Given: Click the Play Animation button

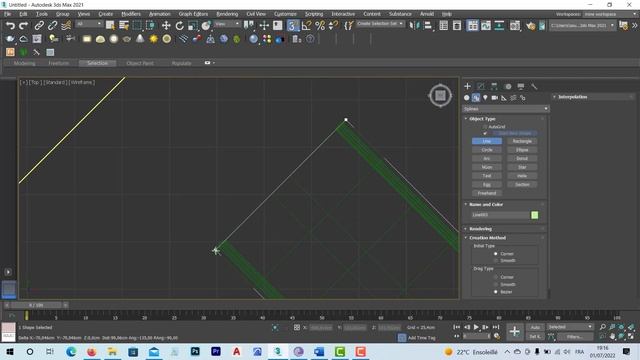Looking at the screenshot, I should coord(476,327).
